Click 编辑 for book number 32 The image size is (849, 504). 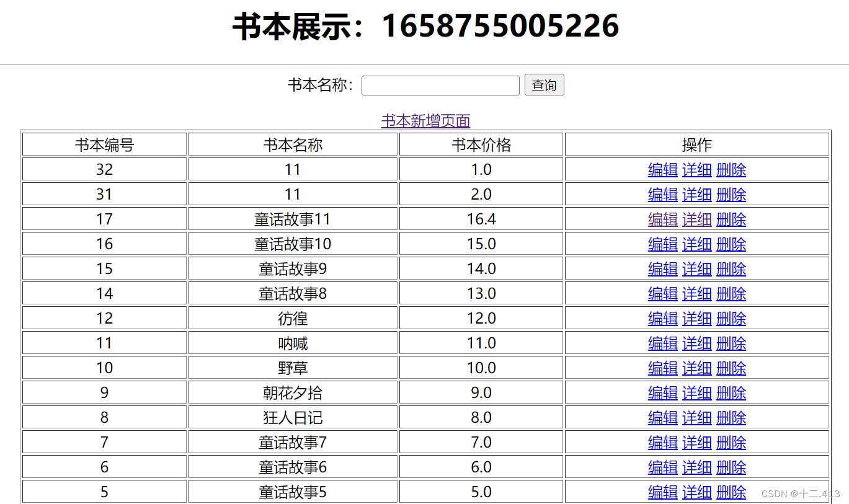663,170
